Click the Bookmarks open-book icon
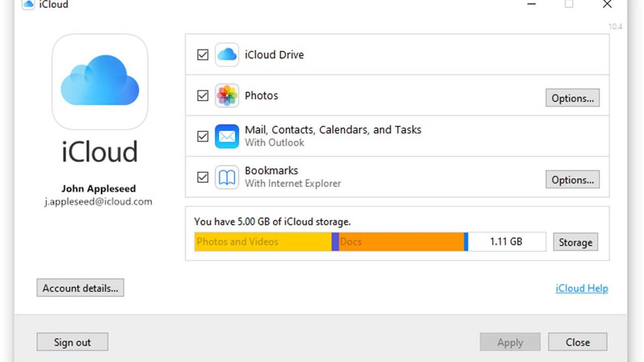 (x=227, y=177)
